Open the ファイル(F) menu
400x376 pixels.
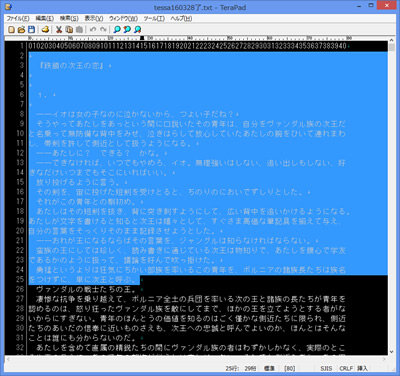18,18
